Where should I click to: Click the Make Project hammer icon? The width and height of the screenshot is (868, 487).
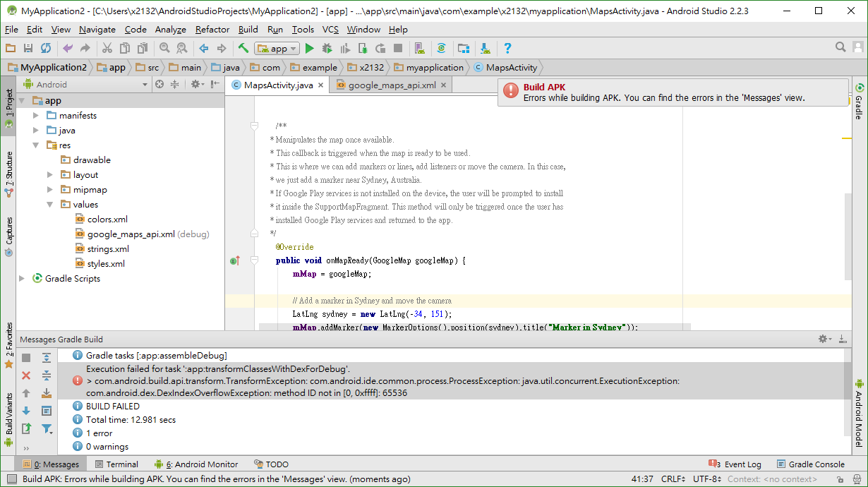(243, 48)
